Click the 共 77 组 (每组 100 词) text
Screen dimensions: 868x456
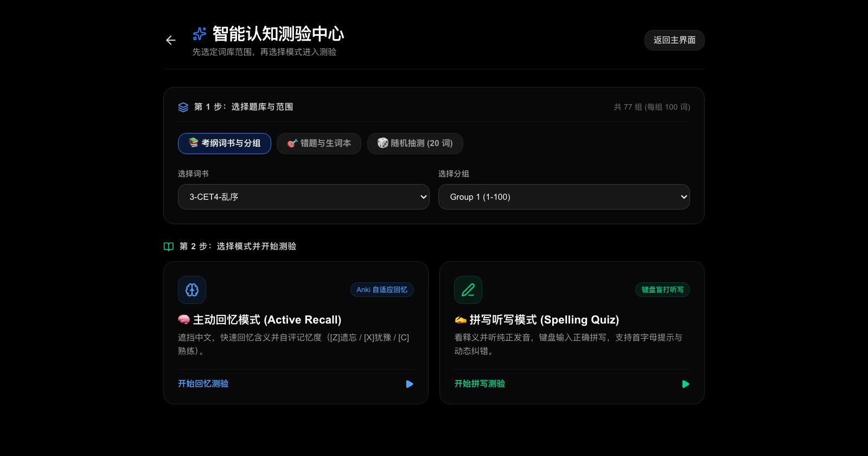(x=652, y=107)
